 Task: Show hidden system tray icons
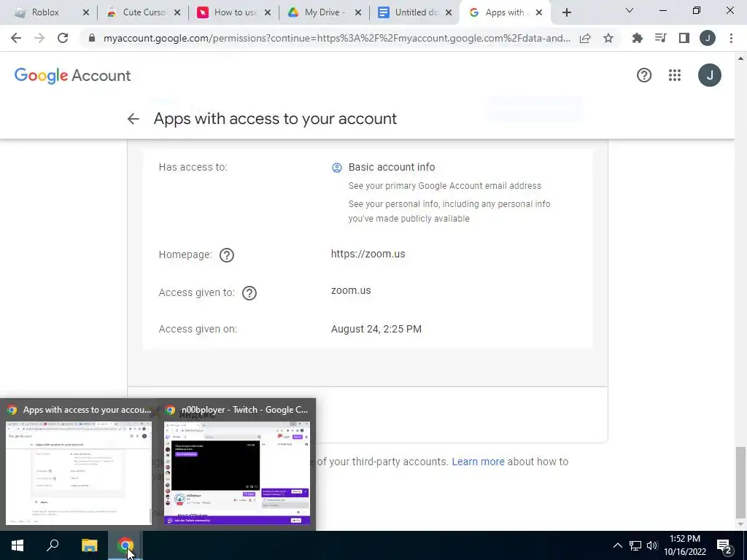617,545
